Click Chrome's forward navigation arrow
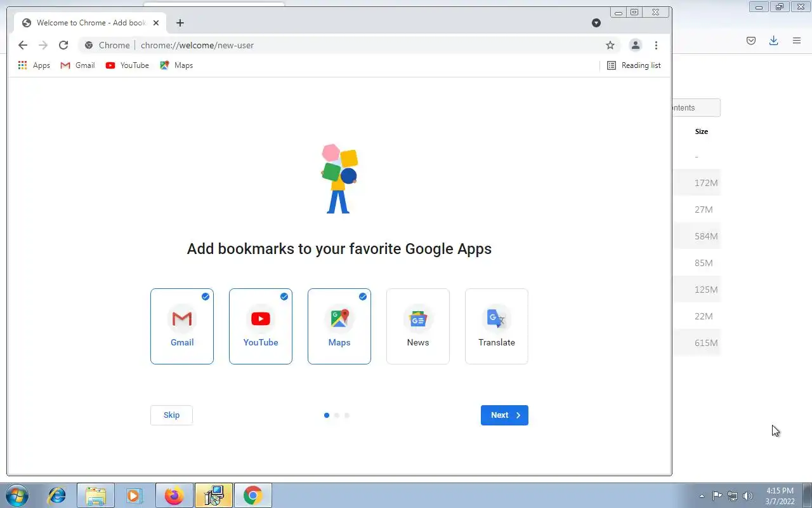 coord(43,45)
